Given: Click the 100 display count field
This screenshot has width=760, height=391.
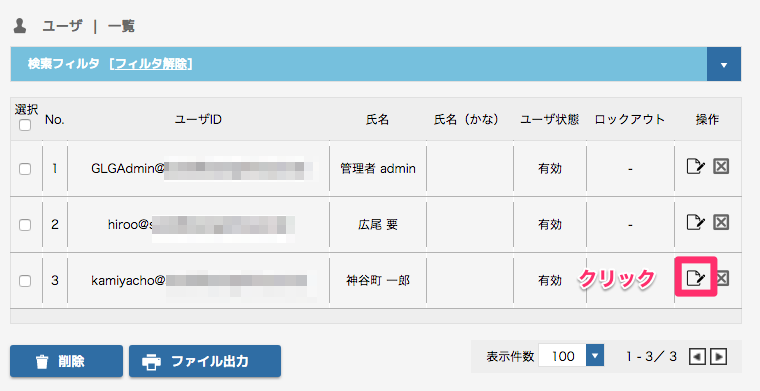Looking at the screenshot, I should tap(563, 356).
